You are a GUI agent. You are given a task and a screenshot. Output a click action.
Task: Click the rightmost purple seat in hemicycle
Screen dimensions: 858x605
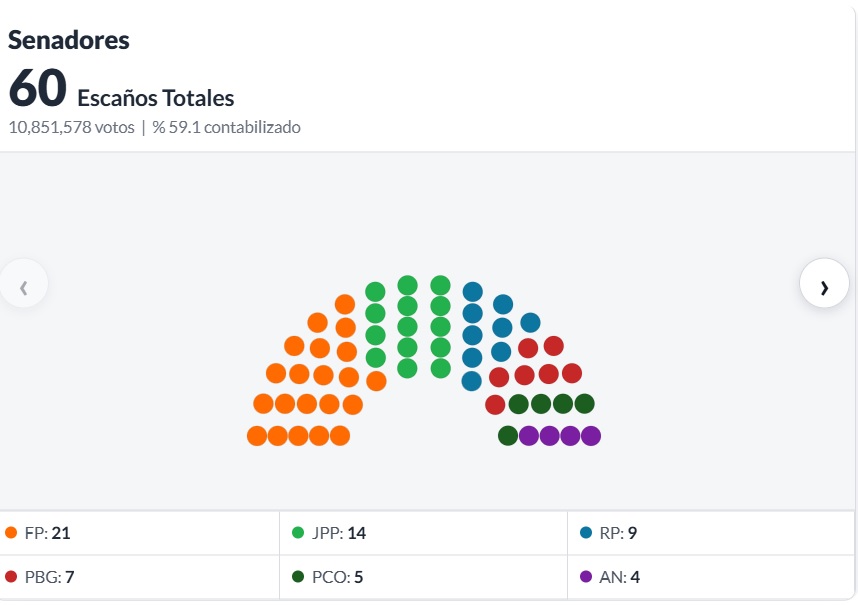(591, 436)
